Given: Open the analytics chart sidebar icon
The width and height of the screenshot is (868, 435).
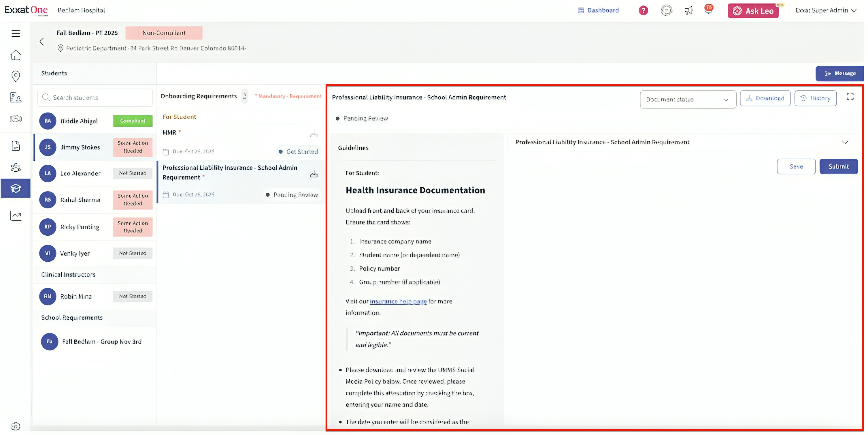Looking at the screenshot, I should (16, 215).
